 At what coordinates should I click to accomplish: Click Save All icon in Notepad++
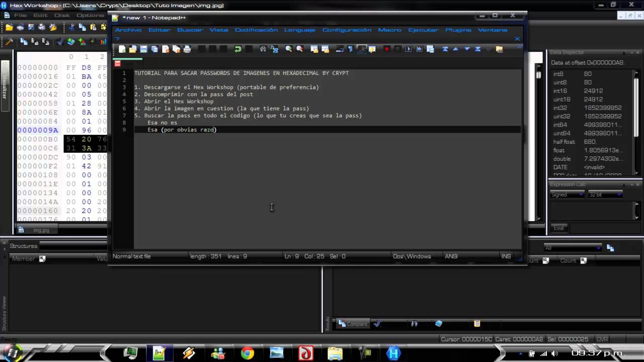154,49
